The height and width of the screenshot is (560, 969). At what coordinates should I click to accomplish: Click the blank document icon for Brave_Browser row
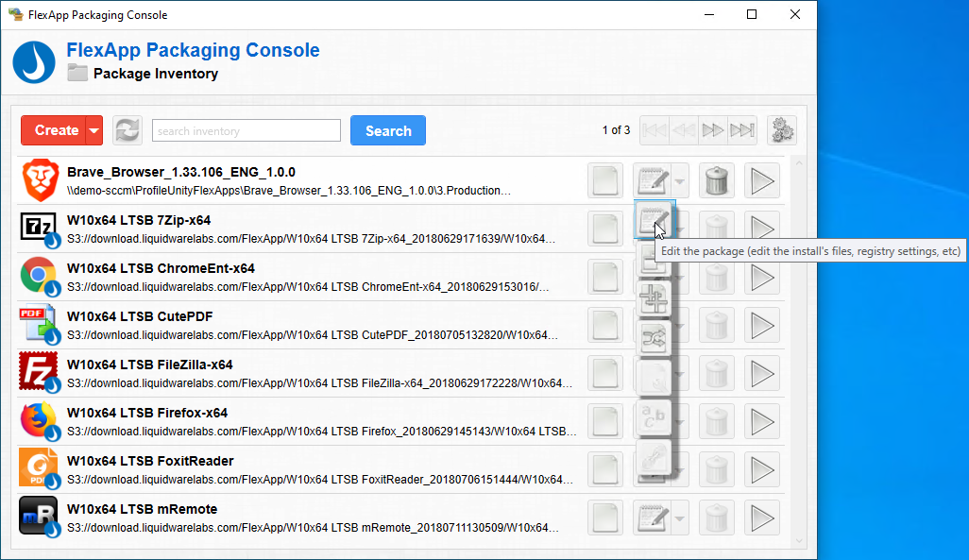click(x=604, y=179)
